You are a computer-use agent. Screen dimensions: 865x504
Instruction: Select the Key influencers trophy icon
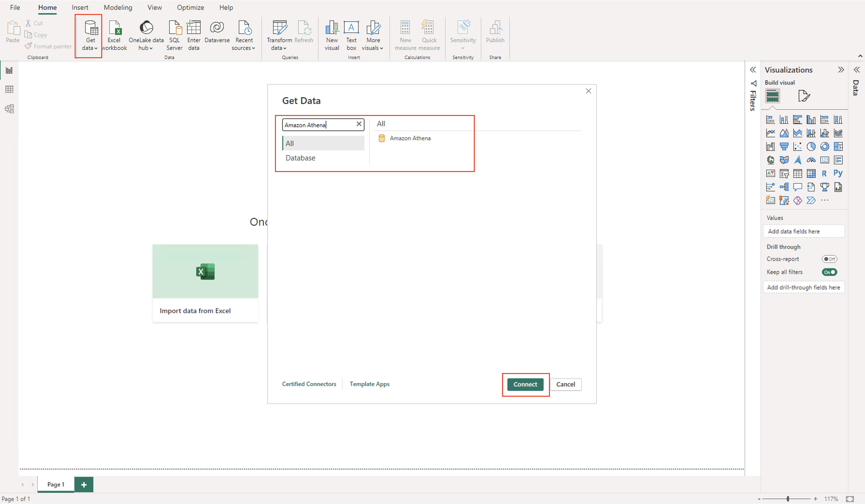[824, 187]
